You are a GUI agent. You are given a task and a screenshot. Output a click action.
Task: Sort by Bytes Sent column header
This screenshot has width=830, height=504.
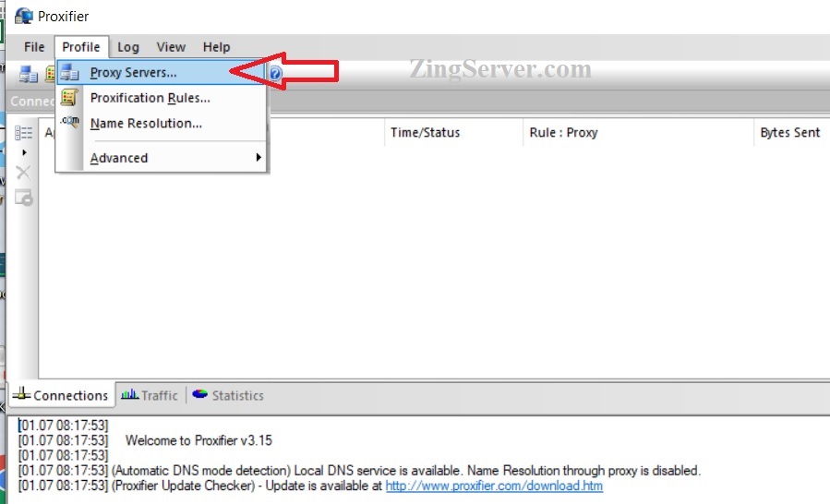tap(791, 132)
